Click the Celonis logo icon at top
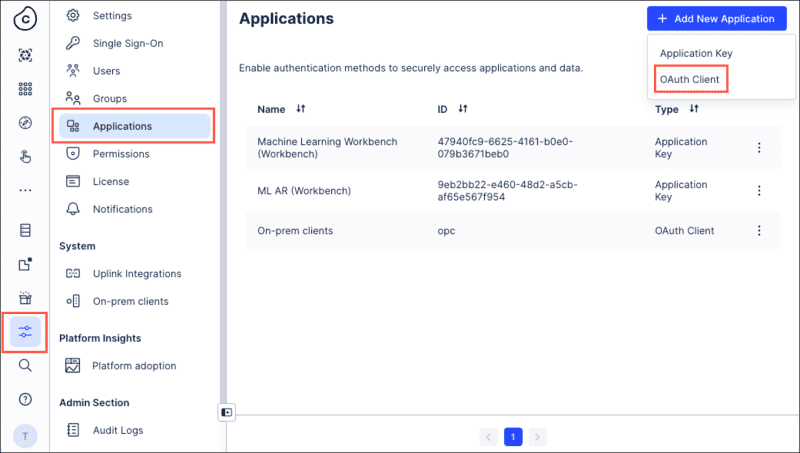 25,18
